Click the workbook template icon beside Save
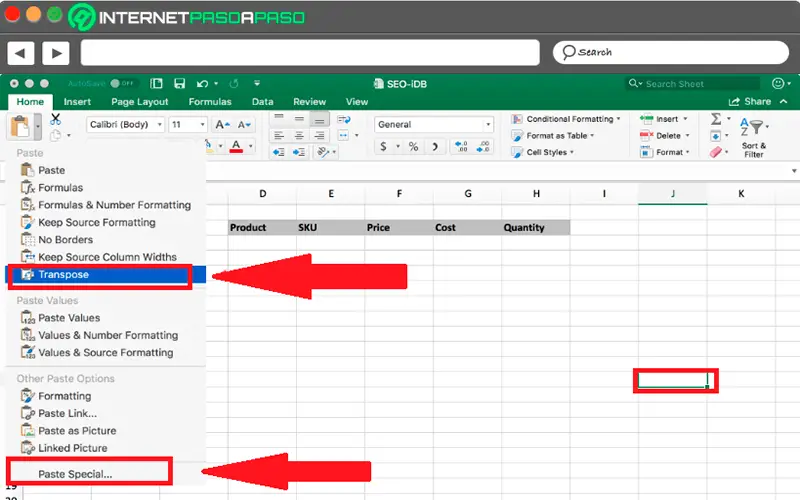The height and width of the screenshot is (500, 800). pyautogui.click(x=156, y=83)
